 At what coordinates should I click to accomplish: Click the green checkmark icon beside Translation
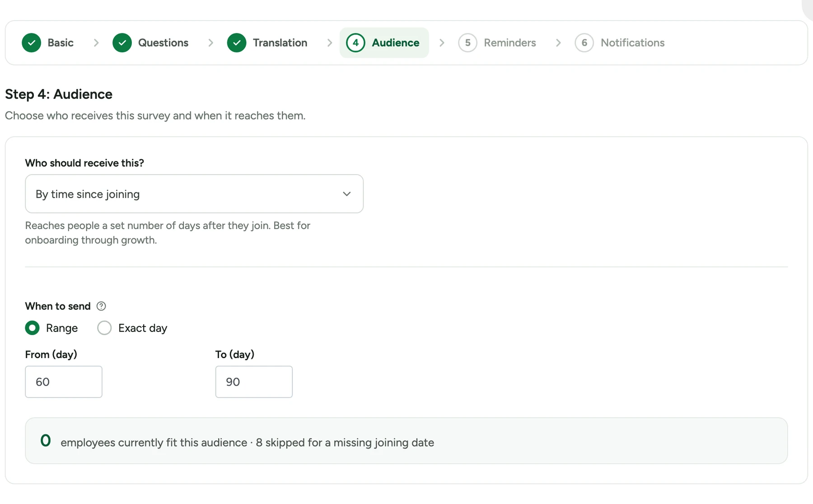pyautogui.click(x=237, y=43)
